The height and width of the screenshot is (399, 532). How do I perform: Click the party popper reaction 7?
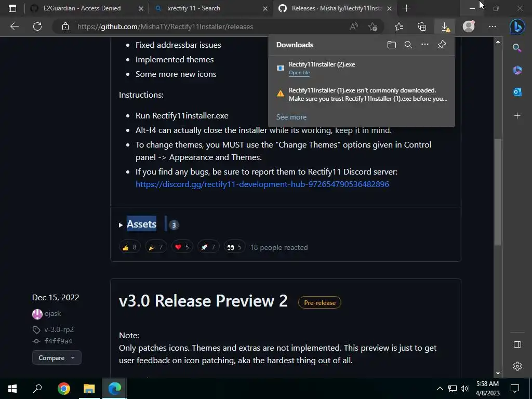pos(156,247)
